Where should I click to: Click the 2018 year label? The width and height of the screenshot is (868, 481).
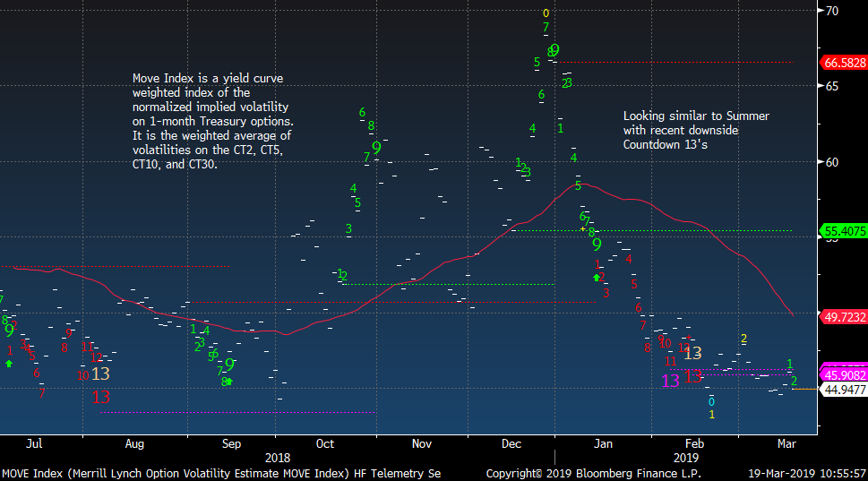278,458
